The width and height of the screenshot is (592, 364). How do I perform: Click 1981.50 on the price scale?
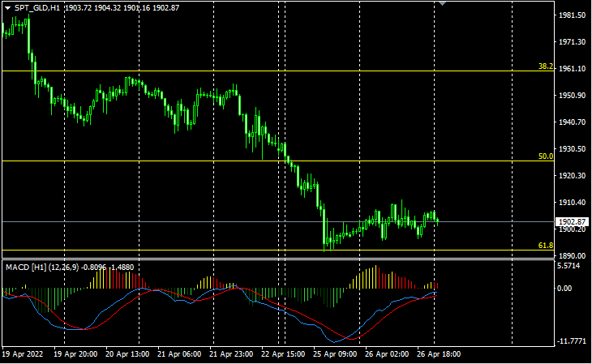click(573, 15)
